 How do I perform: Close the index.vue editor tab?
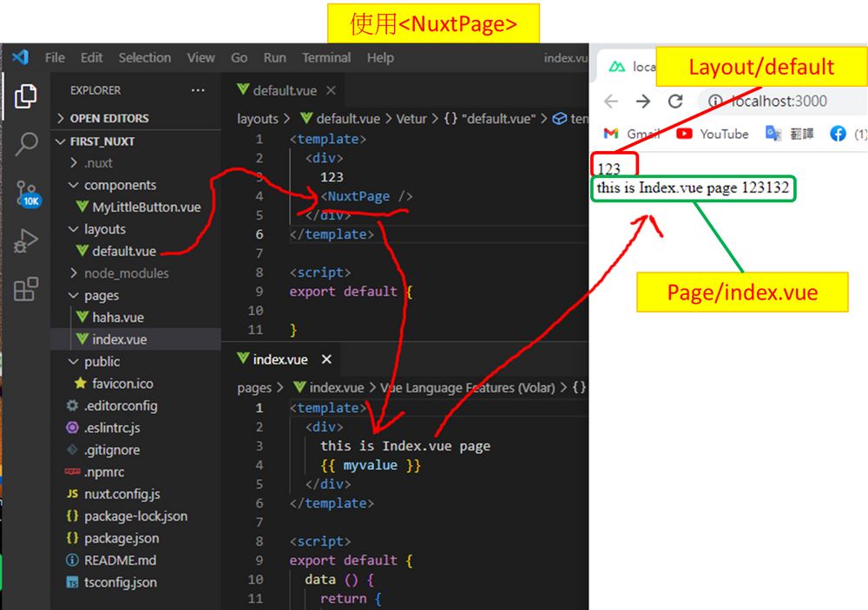(326, 359)
